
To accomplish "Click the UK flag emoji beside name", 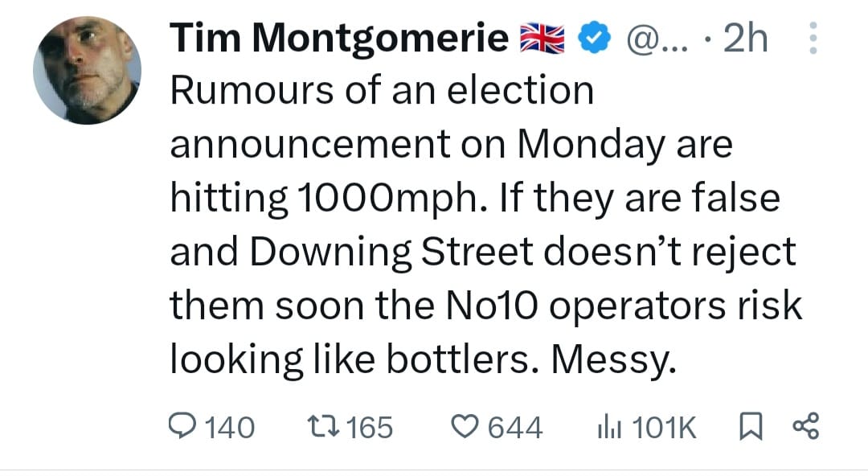I will point(543,39).
